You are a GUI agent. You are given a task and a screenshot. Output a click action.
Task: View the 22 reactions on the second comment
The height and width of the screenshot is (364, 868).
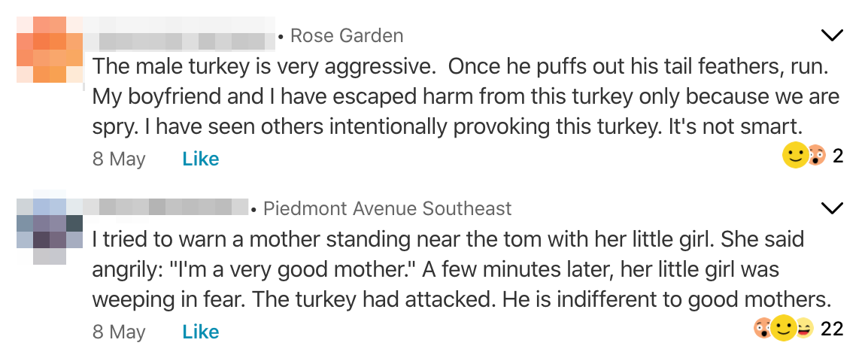[x=832, y=329]
